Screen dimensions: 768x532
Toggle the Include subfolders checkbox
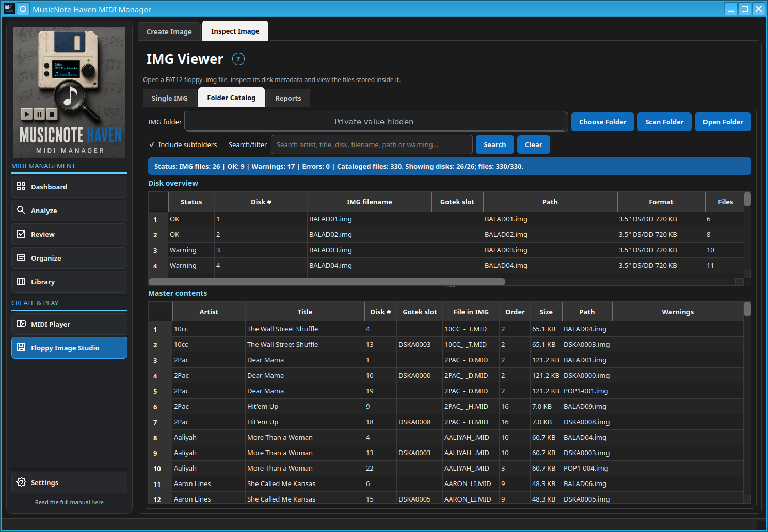point(152,144)
